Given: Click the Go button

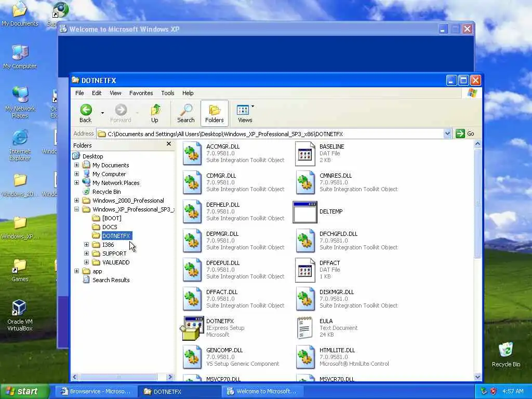Looking at the screenshot, I should pos(465,134).
